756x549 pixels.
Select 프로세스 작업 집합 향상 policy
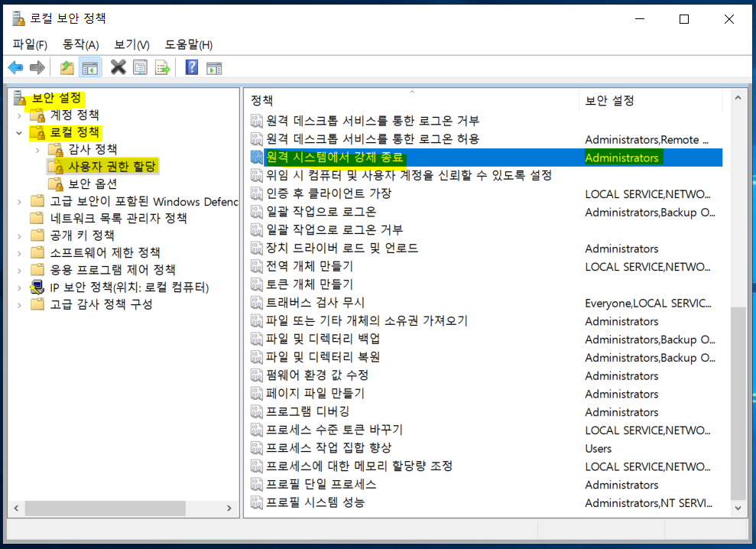tap(329, 448)
